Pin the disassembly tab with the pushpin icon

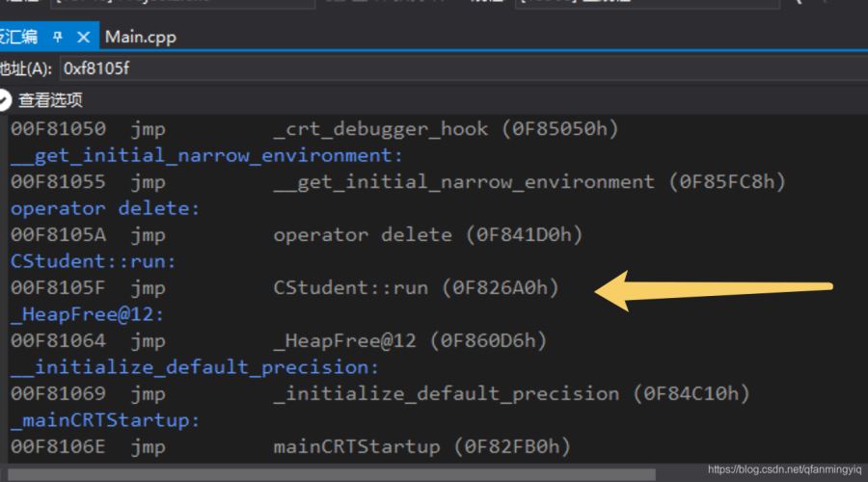click(58, 37)
